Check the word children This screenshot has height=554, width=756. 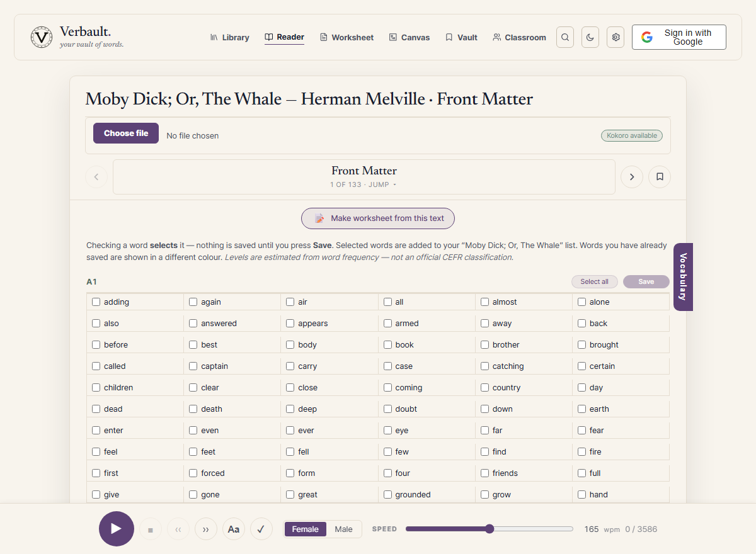coord(96,388)
